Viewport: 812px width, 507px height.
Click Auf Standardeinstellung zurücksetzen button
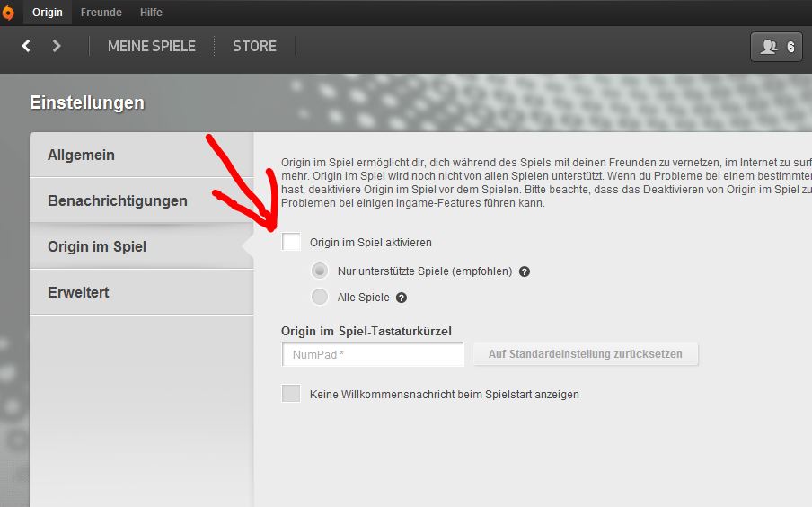point(586,354)
